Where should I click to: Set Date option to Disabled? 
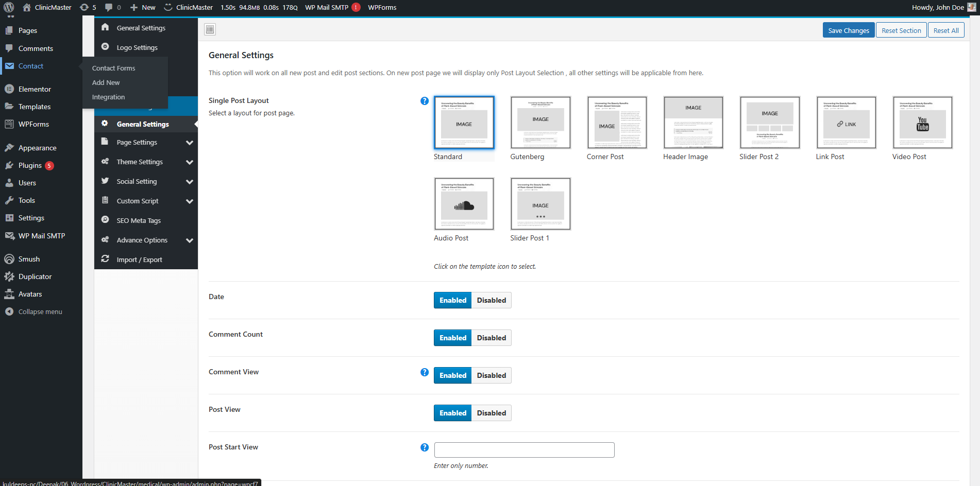pos(491,300)
